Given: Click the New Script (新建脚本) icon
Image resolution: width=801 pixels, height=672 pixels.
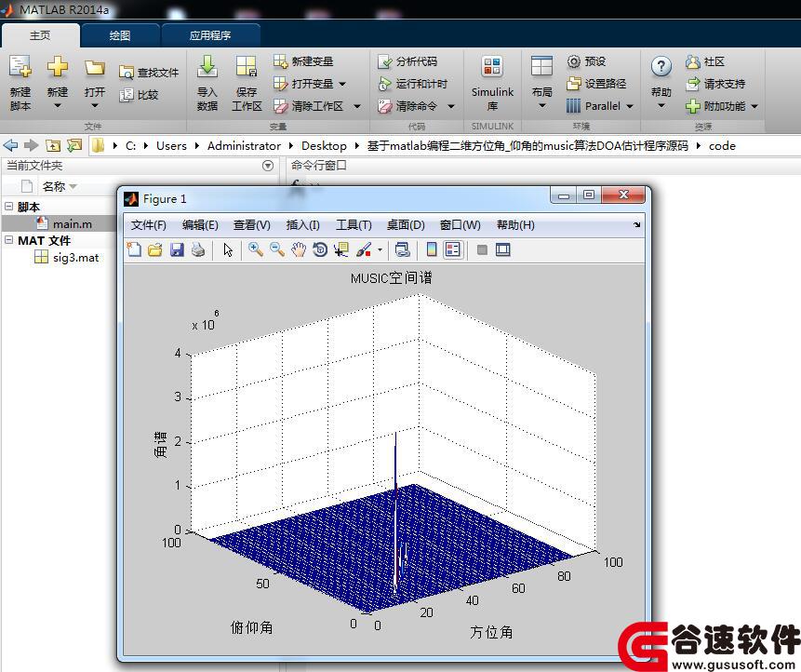Looking at the screenshot, I should [x=20, y=67].
